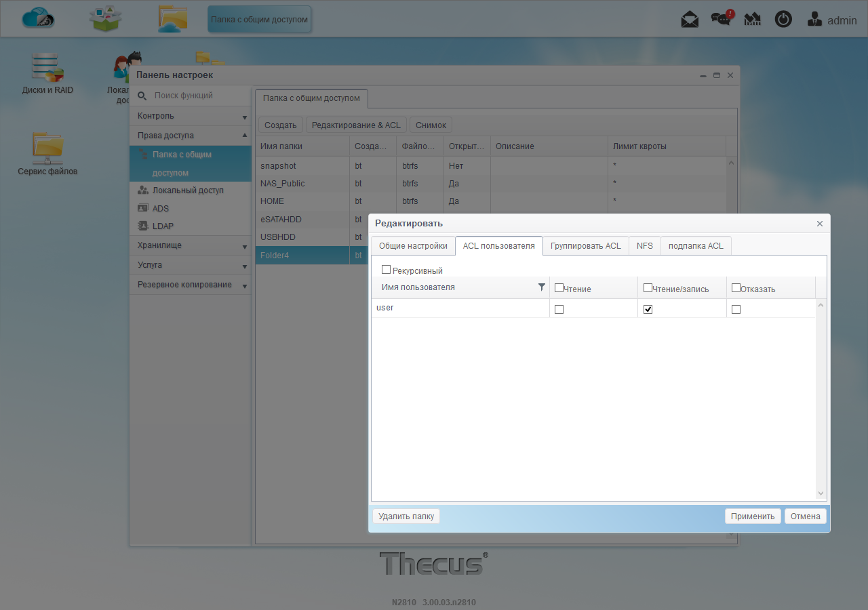Select the 'eSATAHDD' folder row

(312, 220)
